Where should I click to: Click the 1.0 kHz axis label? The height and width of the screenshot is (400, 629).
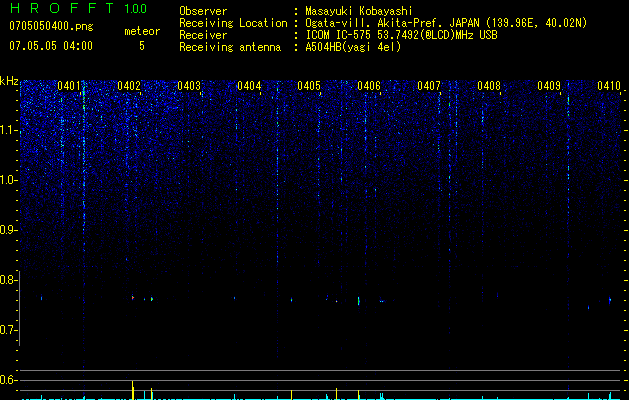click(8, 180)
